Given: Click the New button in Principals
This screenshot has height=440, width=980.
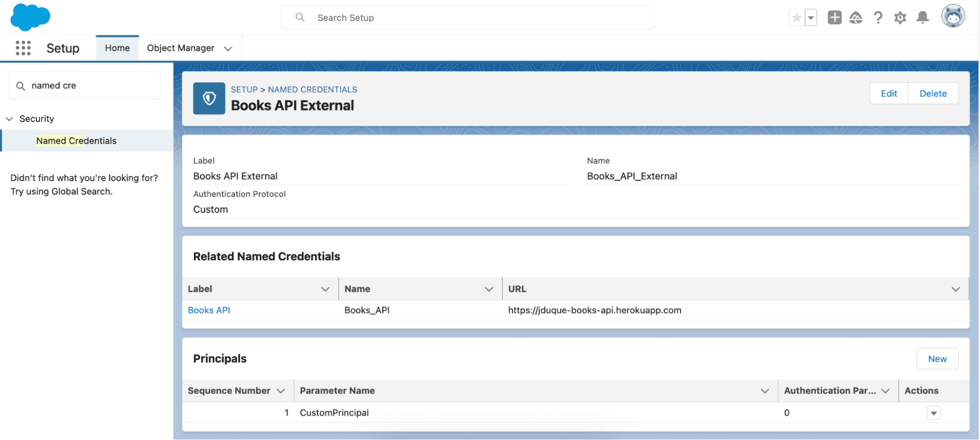Looking at the screenshot, I should point(937,359).
